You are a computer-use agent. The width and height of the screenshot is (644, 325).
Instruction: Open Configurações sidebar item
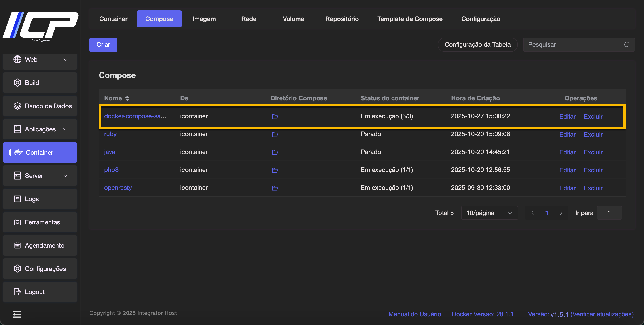click(x=40, y=268)
